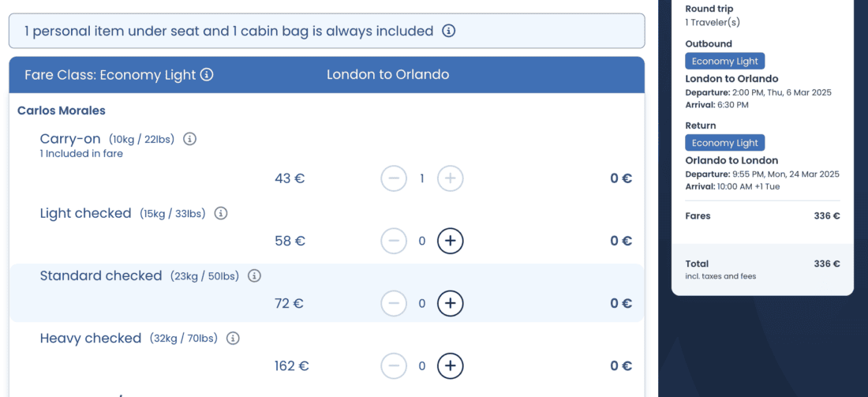Viewport: 868px width, 397px height.
Task: Increase Carry-on bag quantity
Action: tap(450, 178)
